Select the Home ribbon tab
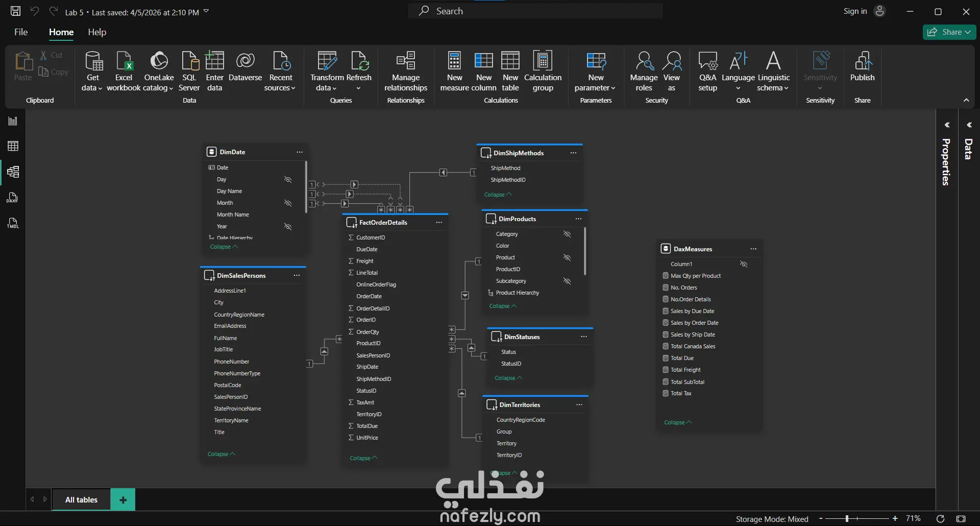Image resolution: width=980 pixels, height=526 pixels. tap(61, 32)
